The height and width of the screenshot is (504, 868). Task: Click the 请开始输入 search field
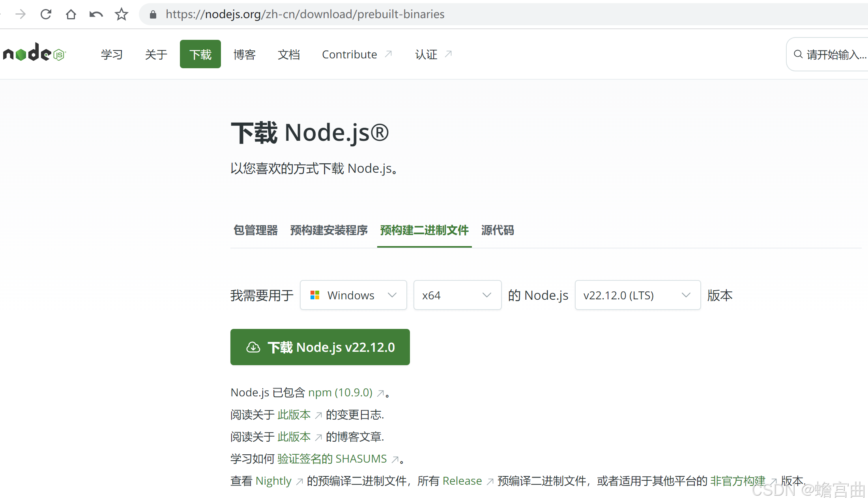(828, 54)
